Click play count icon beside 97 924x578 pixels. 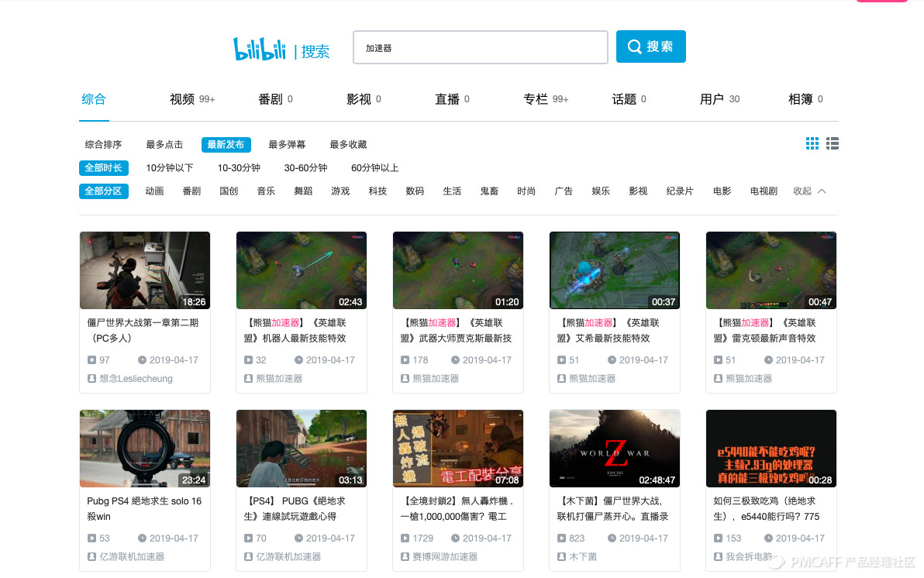[92, 360]
